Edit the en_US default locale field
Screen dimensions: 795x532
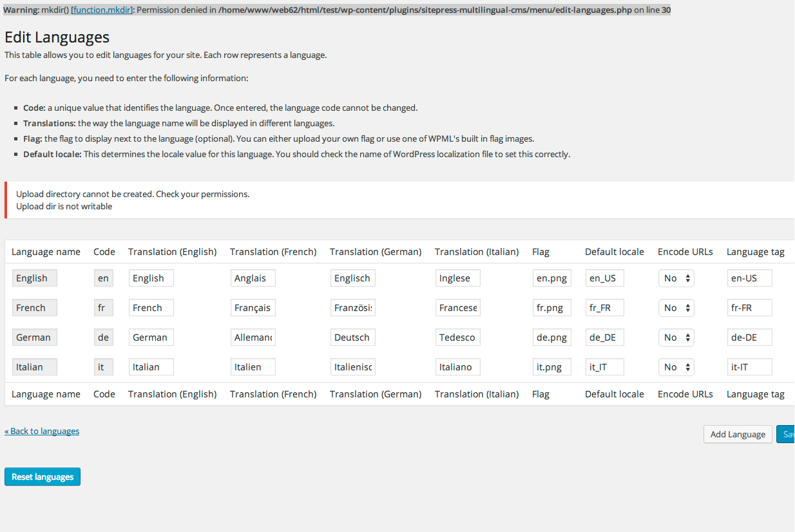pyautogui.click(x=604, y=278)
